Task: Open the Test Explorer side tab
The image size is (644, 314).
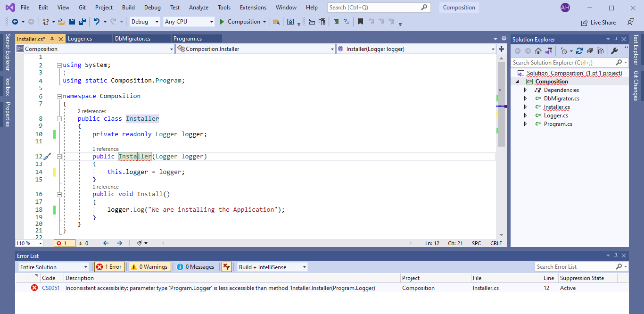Action: tap(636, 50)
